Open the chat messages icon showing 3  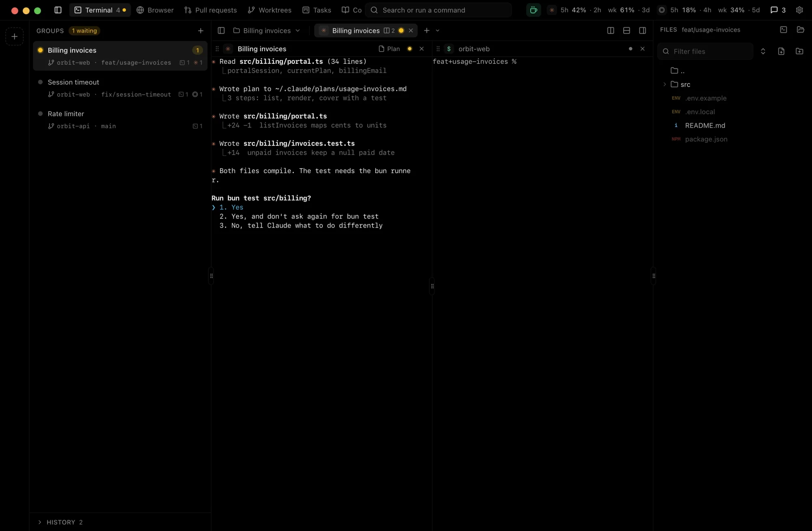tap(778, 10)
